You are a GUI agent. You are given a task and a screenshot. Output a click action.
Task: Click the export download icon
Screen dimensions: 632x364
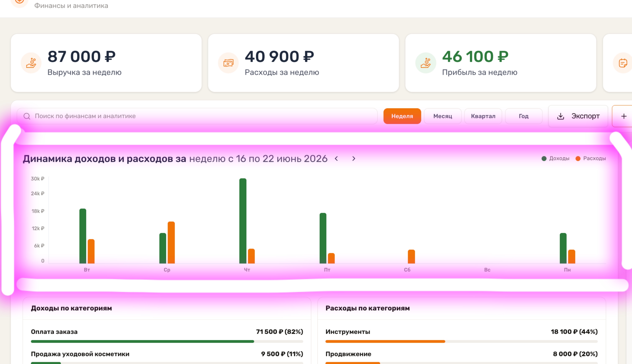561,116
